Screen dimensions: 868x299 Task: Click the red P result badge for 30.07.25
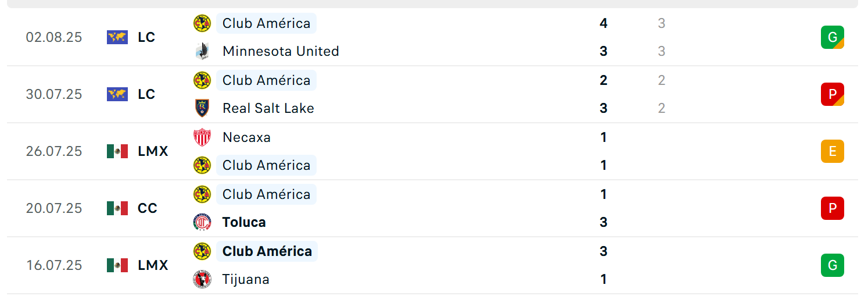click(832, 94)
